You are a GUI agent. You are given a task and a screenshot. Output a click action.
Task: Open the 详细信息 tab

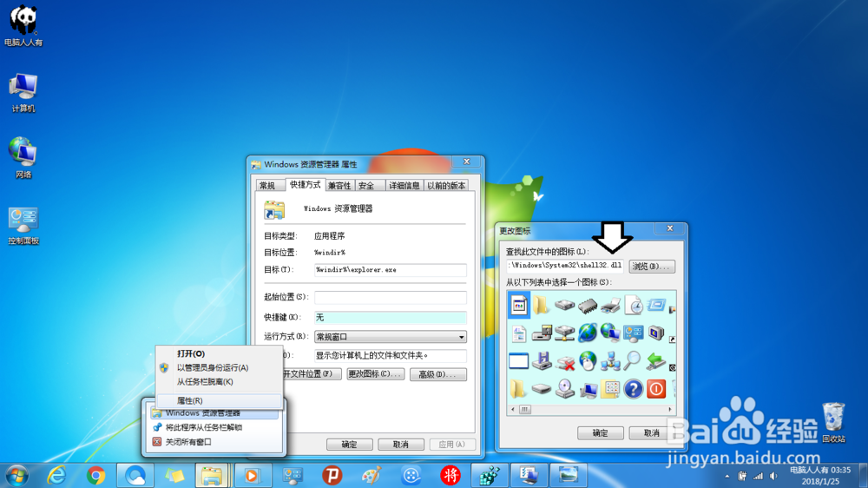pos(404,186)
